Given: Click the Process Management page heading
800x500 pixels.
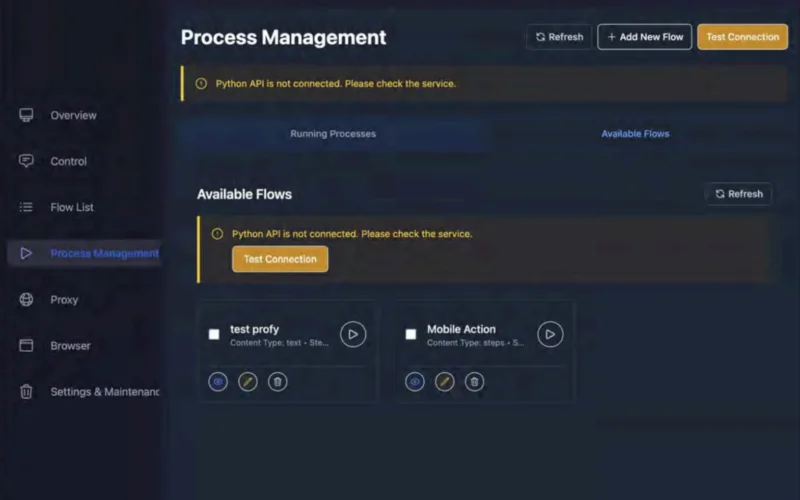Looking at the screenshot, I should click(284, 37).
